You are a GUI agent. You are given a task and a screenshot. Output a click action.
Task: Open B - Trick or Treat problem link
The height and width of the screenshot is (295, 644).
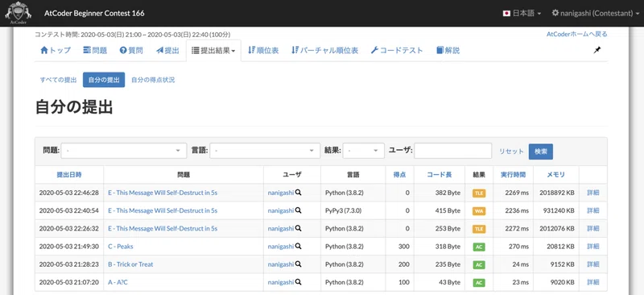point(130,264)
